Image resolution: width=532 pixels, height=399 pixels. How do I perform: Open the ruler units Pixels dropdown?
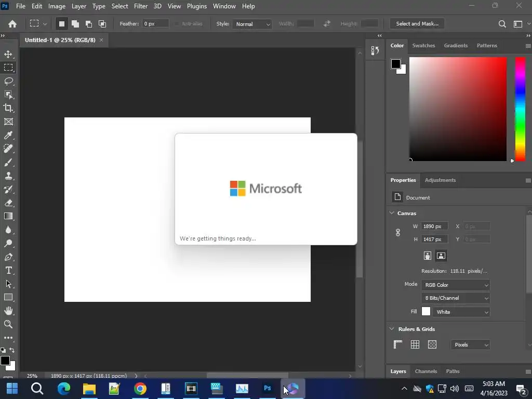click(470, 345)
